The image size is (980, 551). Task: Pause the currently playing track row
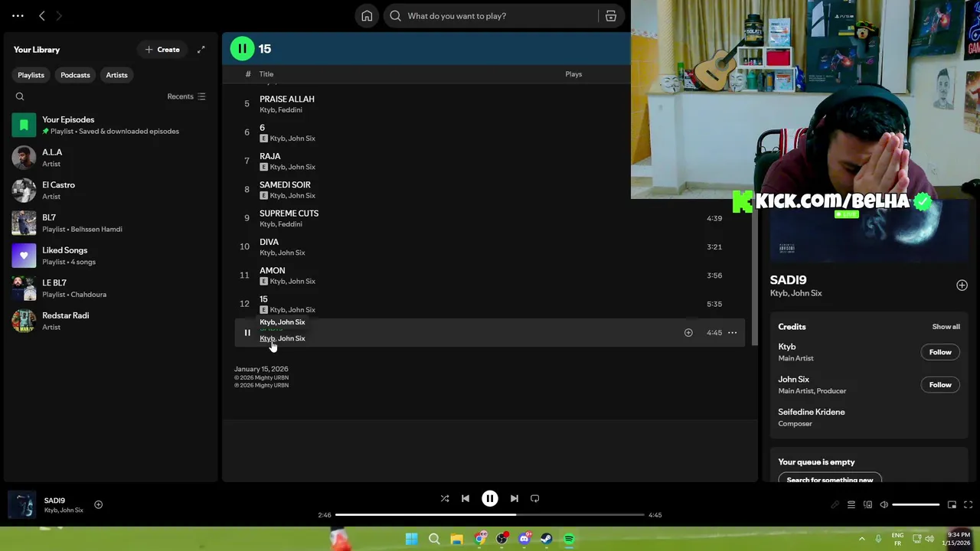click(247, 333)
